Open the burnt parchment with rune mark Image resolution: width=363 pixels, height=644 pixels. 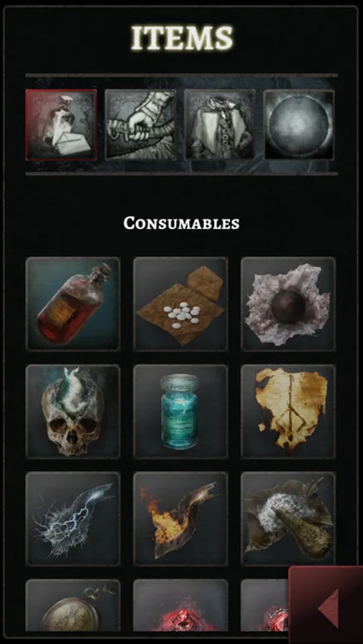(x=288, y=411)
